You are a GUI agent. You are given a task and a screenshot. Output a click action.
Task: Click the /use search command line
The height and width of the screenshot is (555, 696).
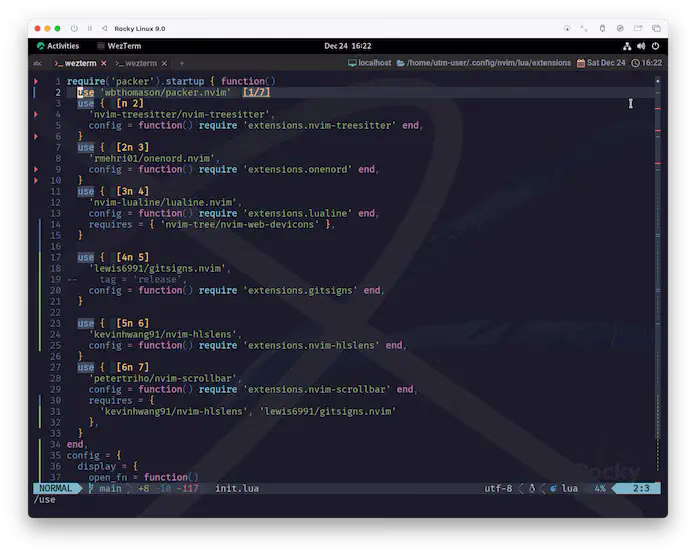click(44, 500)
